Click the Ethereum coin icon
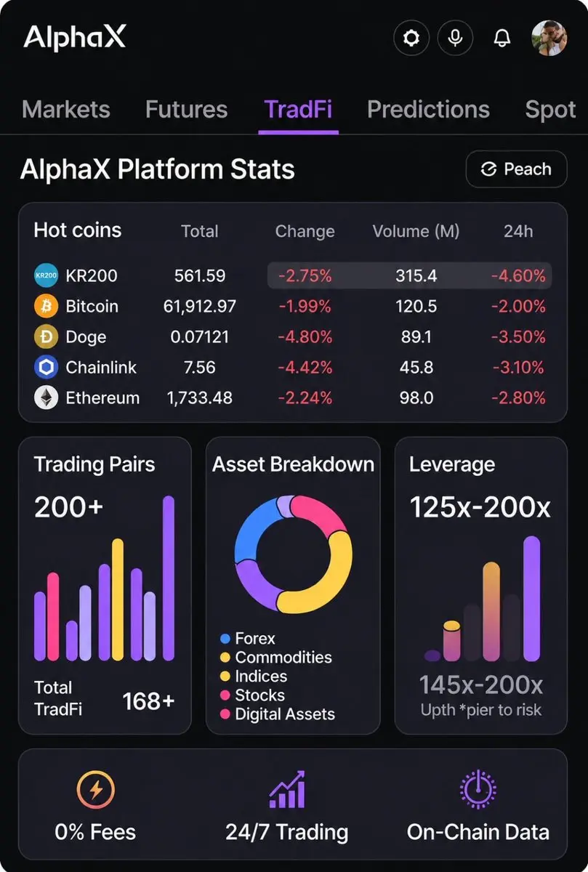Viewport: 588px width, 872px height. click(46, 397)
